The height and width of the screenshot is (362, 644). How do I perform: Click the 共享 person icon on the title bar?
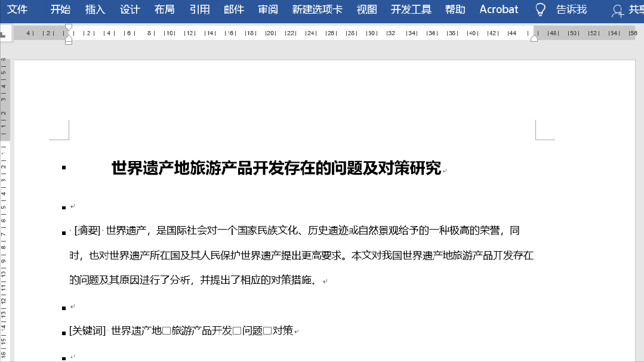click(x=617, y=11)
